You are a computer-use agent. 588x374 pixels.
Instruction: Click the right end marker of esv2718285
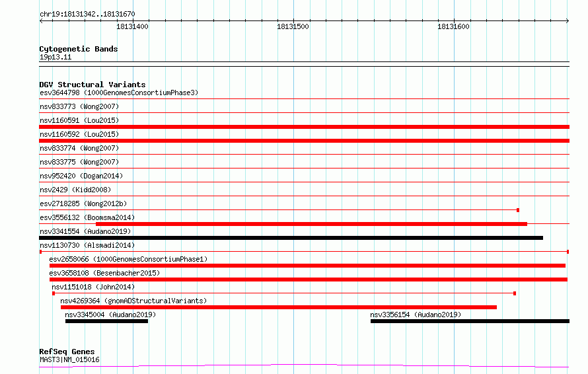[x=518, y=210]
